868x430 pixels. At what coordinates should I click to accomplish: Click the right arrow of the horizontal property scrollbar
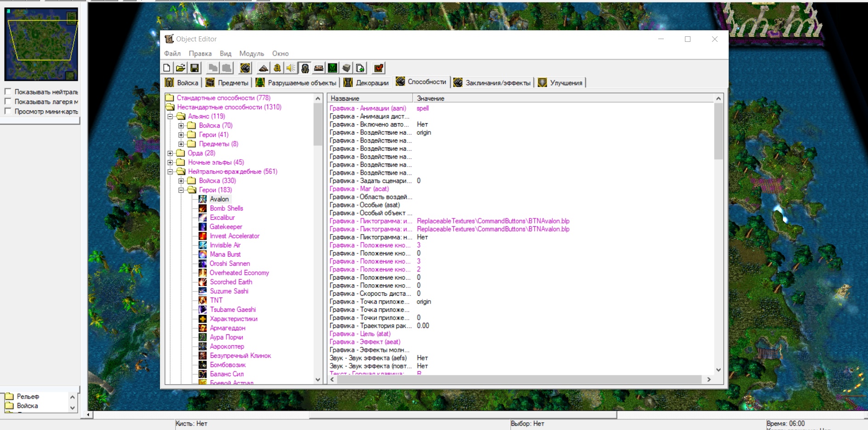pos(709,379)
